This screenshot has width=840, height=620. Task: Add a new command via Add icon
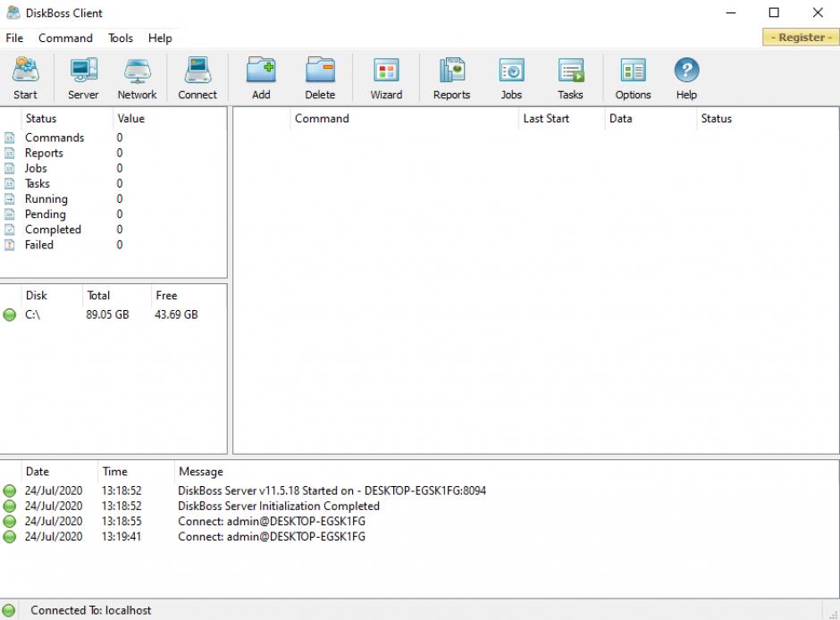(261, 71)
